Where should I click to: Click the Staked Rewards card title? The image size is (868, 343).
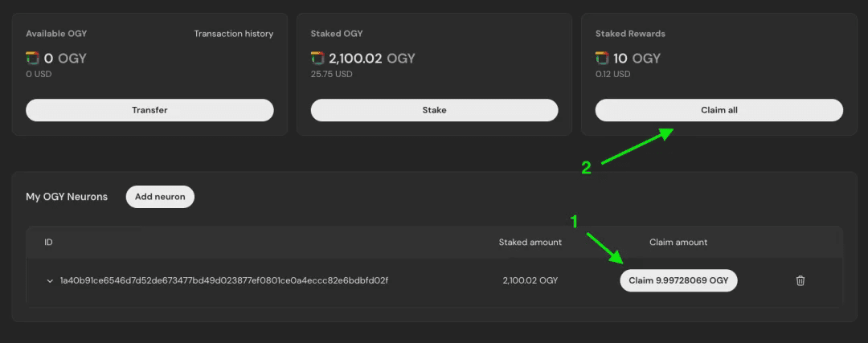point(631,34)
